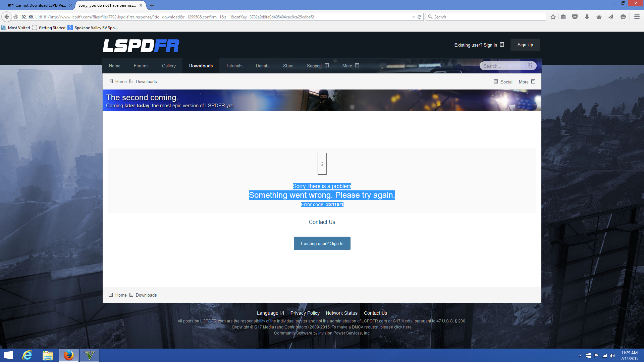Click the blue Existing user Sign In button

322,243
